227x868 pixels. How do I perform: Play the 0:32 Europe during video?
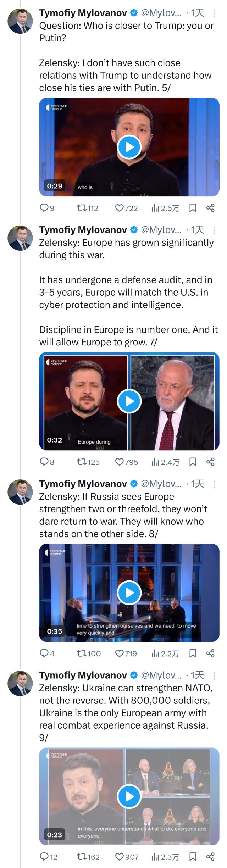pos(129,401)
